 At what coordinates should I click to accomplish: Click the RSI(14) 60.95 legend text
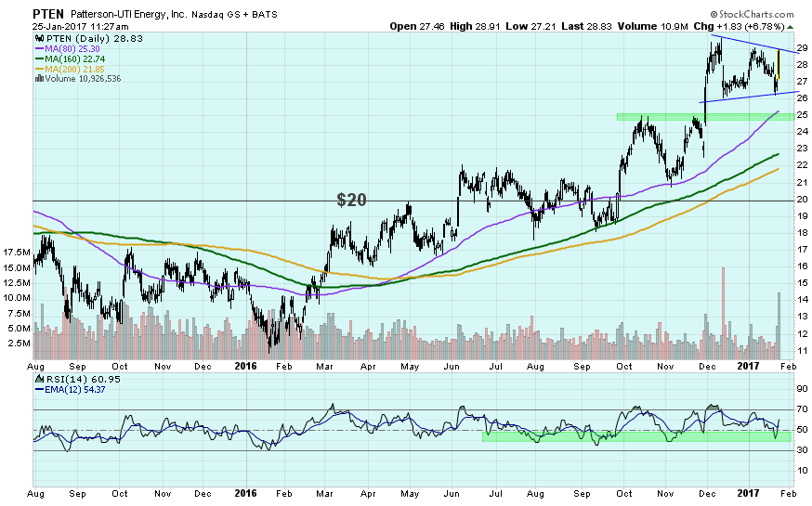coord(84,379)
